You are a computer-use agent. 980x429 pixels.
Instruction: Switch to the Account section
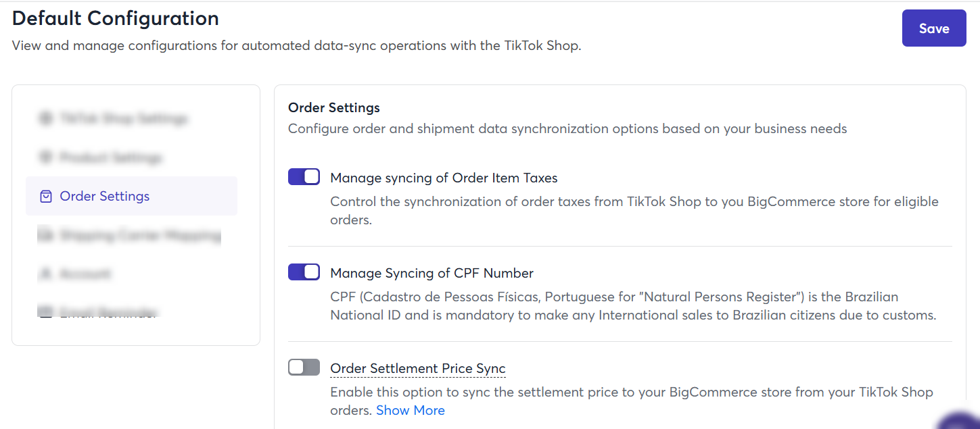132,274
